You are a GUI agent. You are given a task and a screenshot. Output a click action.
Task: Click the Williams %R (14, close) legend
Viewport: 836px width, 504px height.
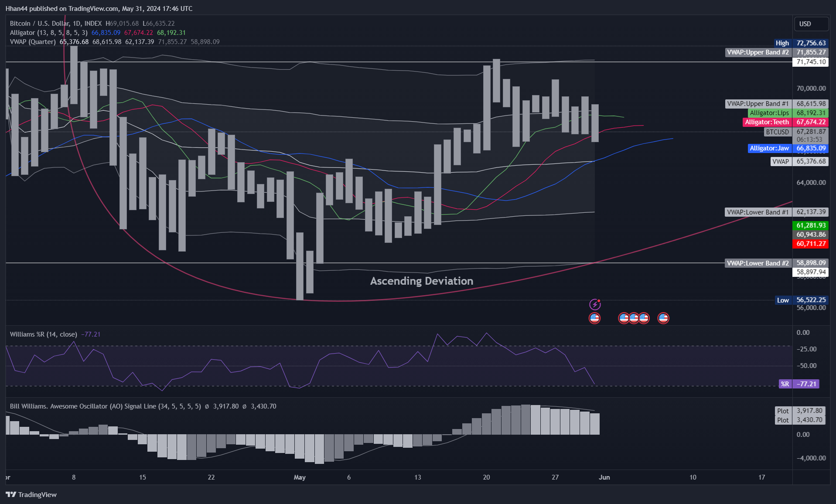pos(44,334)
